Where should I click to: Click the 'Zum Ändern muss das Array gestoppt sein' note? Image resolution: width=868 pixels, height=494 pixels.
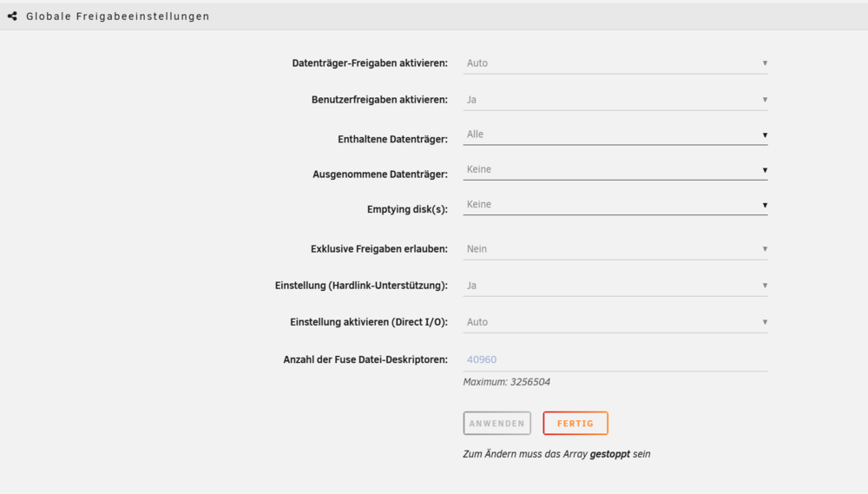coord(556,454)
